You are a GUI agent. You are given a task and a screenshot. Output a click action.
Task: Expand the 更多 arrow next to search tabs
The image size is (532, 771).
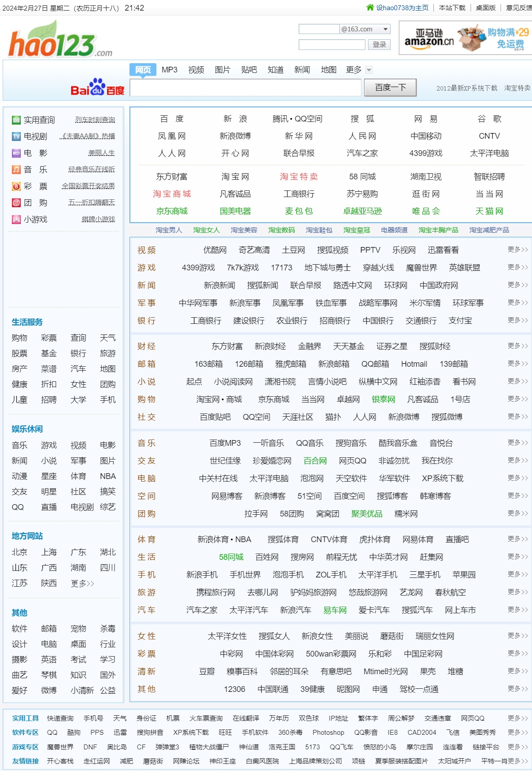[x=369, y=70]
